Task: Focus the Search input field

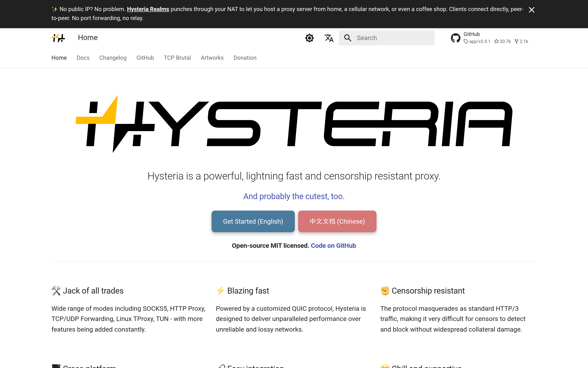Action: coord(386,38)
